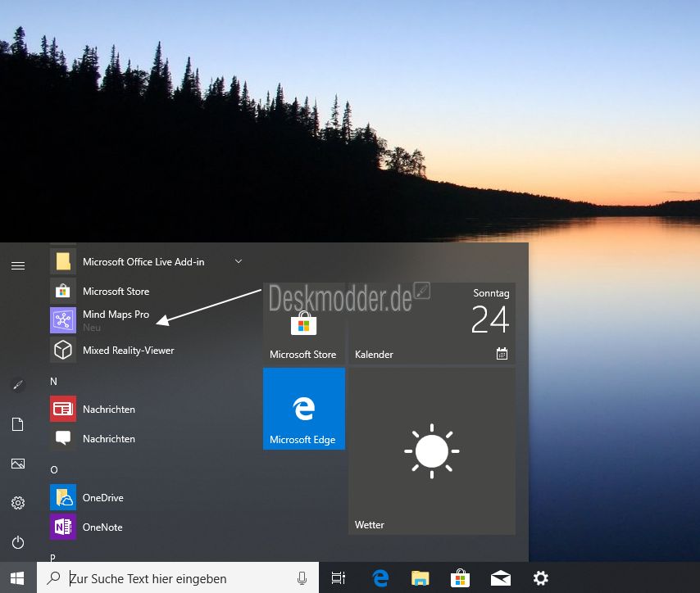The height and width of the screenshot is (593, 700).
Task: Open Task View on the taskbar
Action: 338,578
